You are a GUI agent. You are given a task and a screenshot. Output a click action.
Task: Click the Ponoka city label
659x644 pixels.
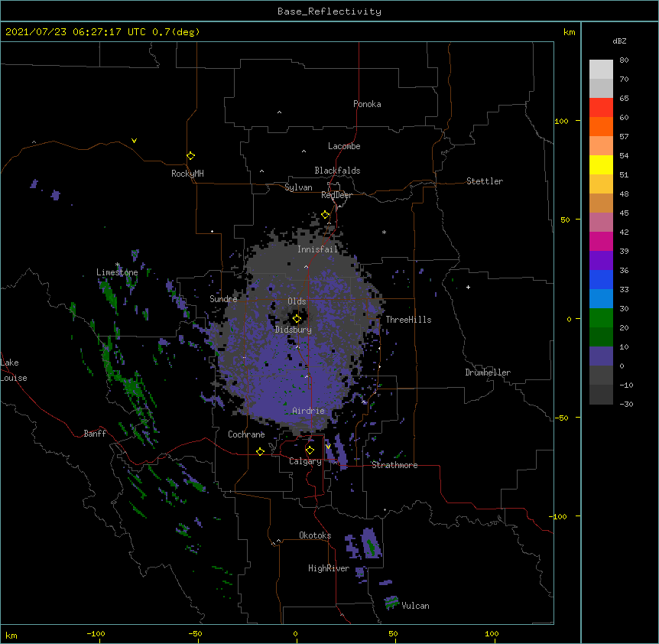(367, 104)
